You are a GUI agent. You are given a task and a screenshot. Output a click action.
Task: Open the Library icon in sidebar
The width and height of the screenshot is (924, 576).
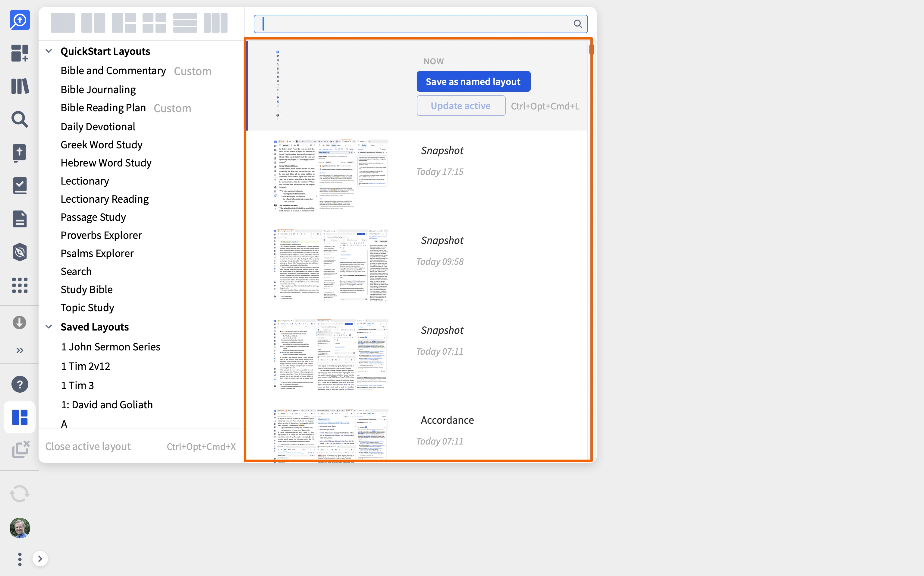[x=20, y=86]
